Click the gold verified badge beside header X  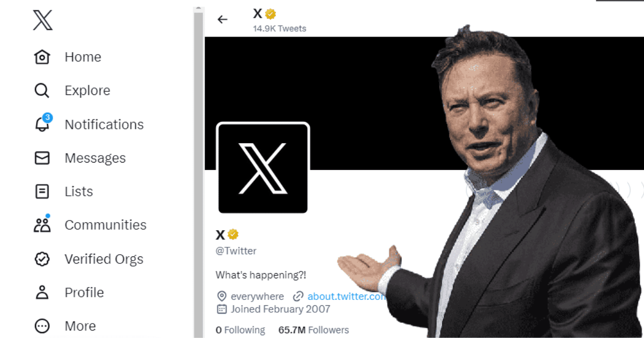point(270,14)
